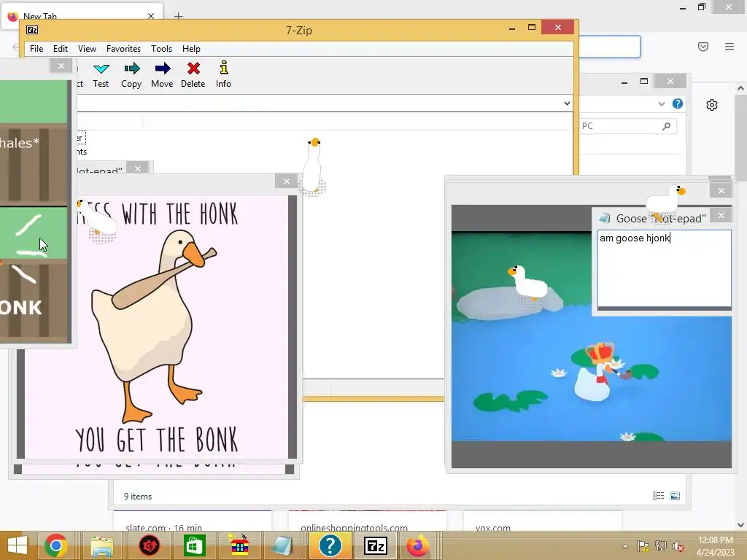Open the Firefox new tab settings gear
Screen dimensions: 747x560
coord(712,105)
